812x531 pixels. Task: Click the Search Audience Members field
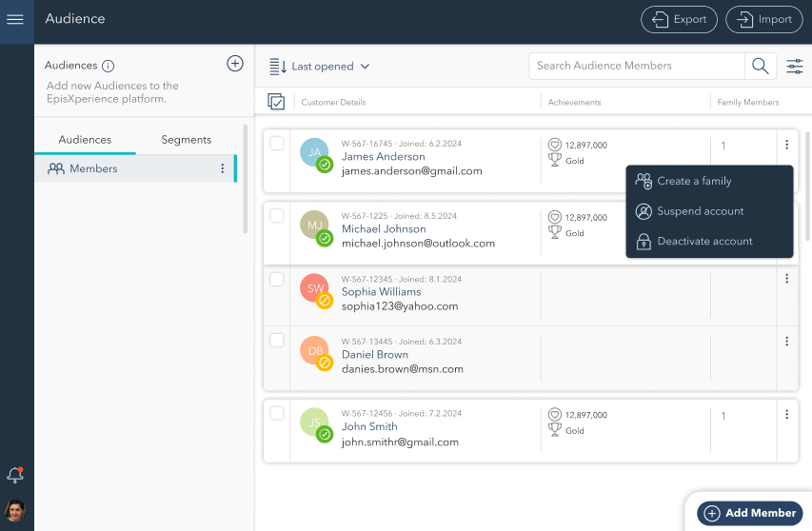[637, 66]
